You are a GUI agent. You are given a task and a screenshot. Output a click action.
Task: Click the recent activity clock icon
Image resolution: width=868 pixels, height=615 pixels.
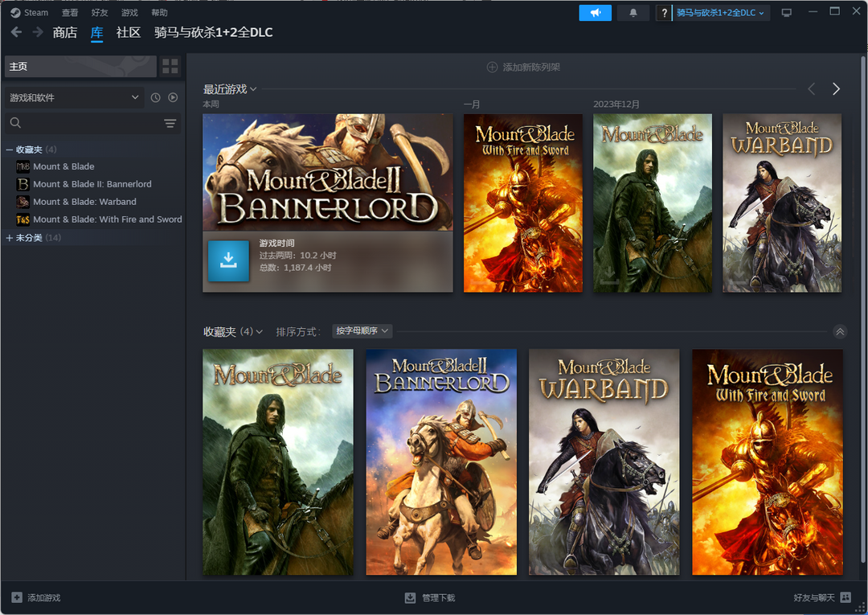pyautogui.click(x=156, y=97)
